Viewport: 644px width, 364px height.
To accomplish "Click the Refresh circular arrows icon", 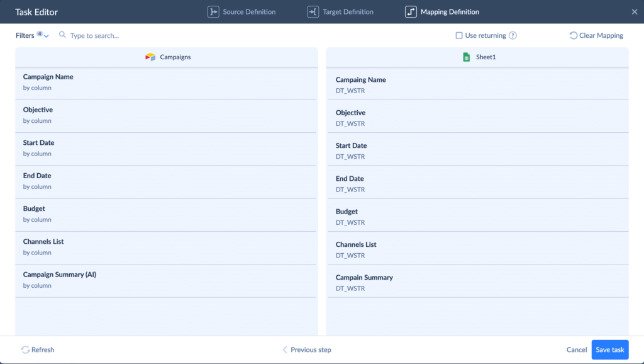I will (x=25, y=350).
